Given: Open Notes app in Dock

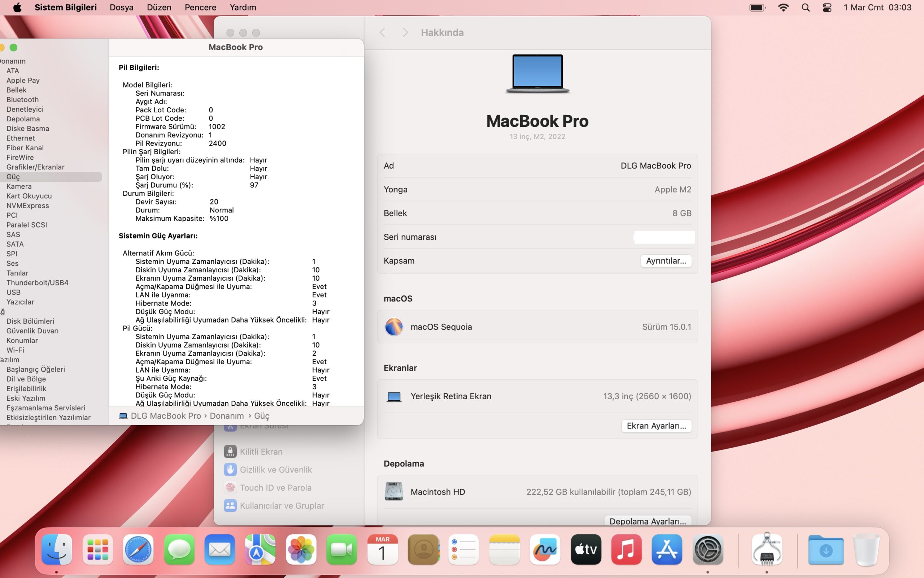Looking at the screenshot, I should click(504, 550).
